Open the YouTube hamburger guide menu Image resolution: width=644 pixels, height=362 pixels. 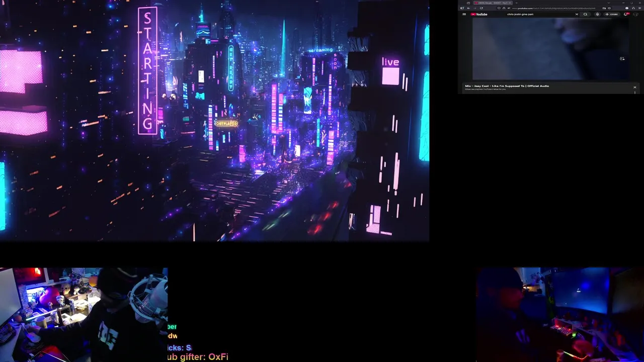[x=464, y=14]
